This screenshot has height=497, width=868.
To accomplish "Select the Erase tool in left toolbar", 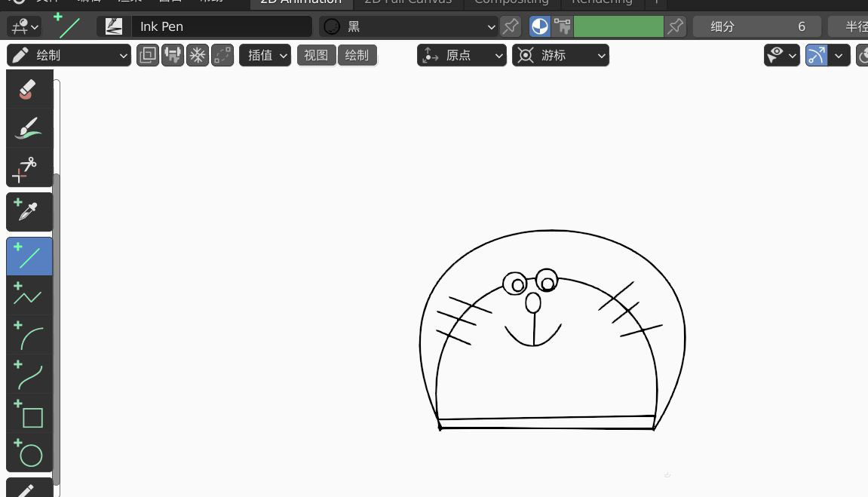I will click(29, 90).
